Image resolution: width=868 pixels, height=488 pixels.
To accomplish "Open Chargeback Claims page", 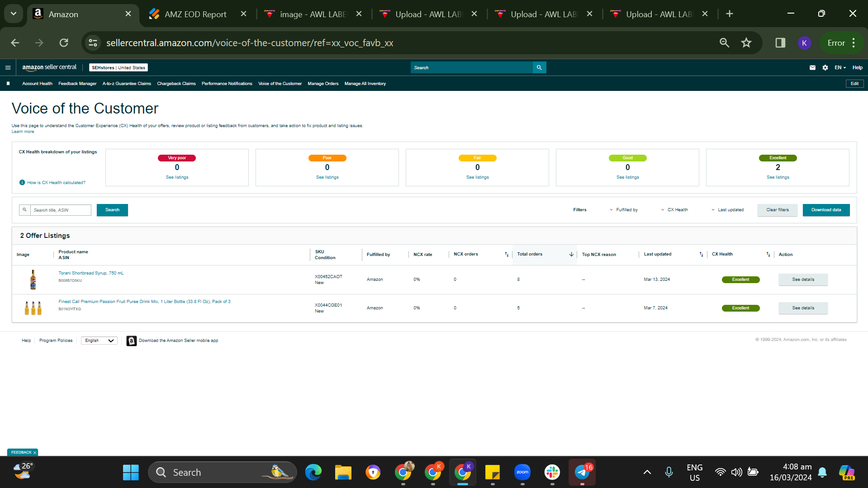I will point(176,84).
